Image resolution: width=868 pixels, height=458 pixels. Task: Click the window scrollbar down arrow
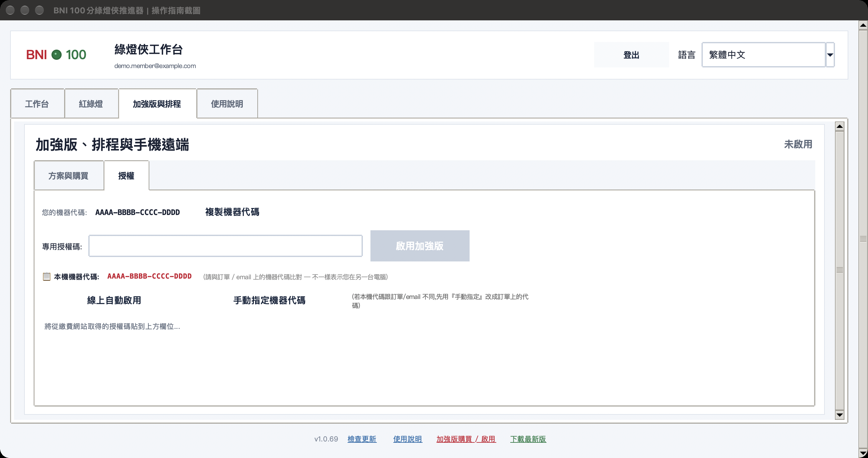coord(863,453)
